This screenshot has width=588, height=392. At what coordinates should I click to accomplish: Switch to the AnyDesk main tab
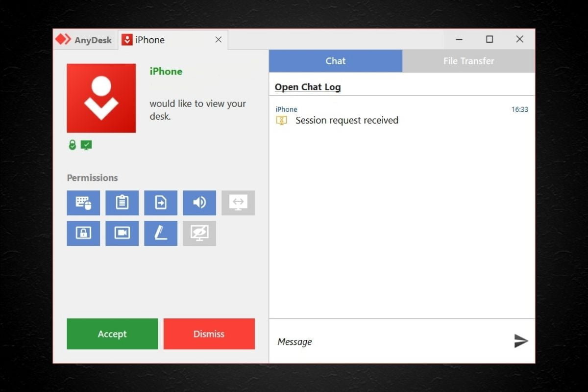(84, 40)
